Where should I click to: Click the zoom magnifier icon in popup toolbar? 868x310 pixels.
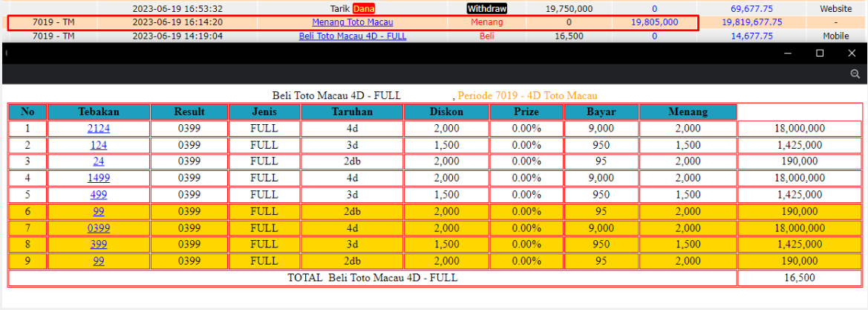tap(855, 74)
